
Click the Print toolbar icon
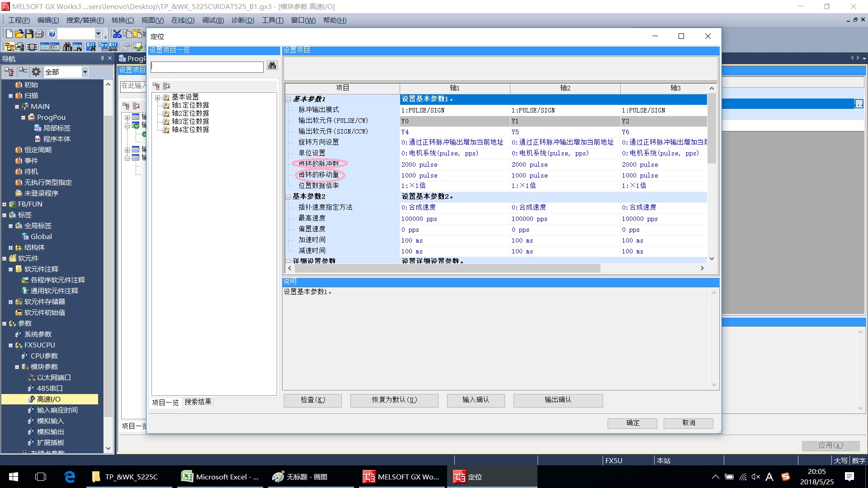pos(39,34)
